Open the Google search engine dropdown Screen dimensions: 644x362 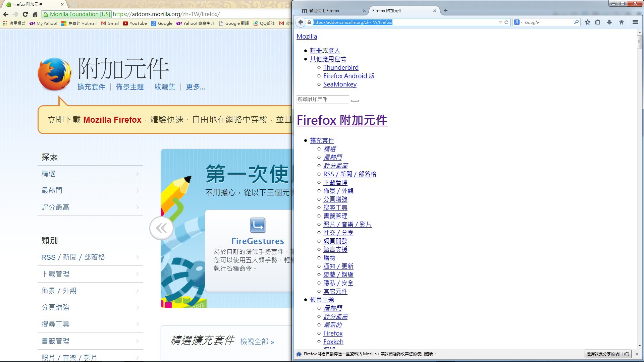point(519,22)
